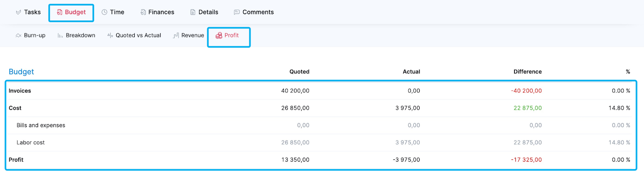
Task: Switch to the Finances tab
Action: click(x=157, y=12)
